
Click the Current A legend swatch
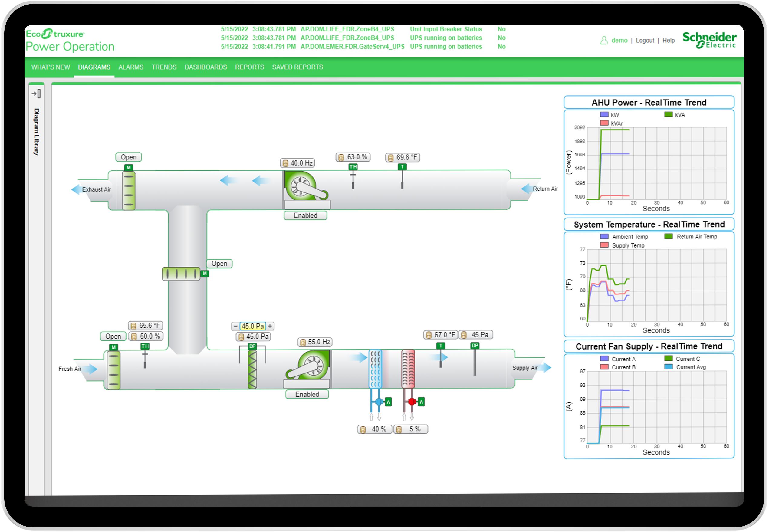[x=604, y=359]
